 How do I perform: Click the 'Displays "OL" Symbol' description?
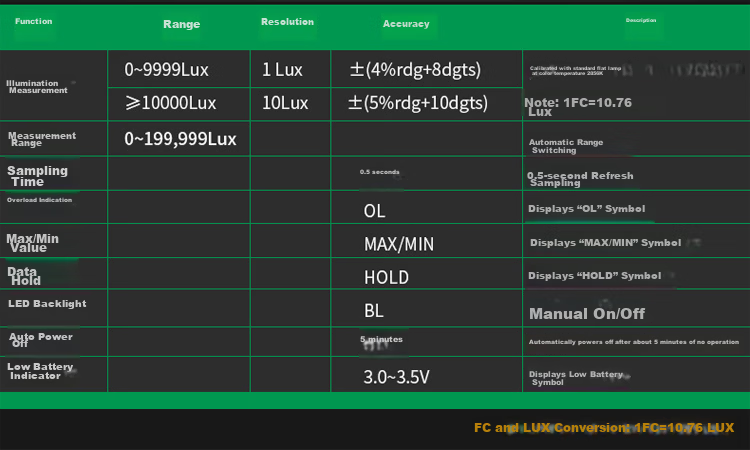click(587, 209)
